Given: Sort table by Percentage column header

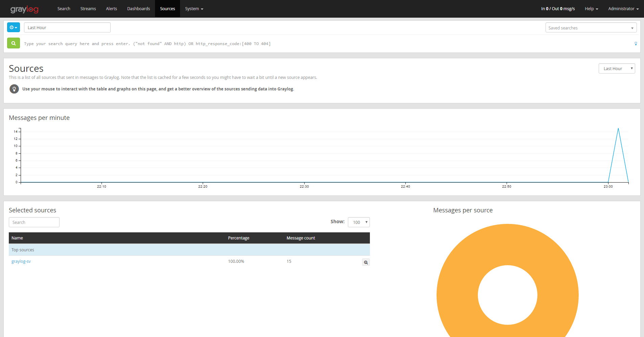Looking at the screenshot, I should [239, 238].
